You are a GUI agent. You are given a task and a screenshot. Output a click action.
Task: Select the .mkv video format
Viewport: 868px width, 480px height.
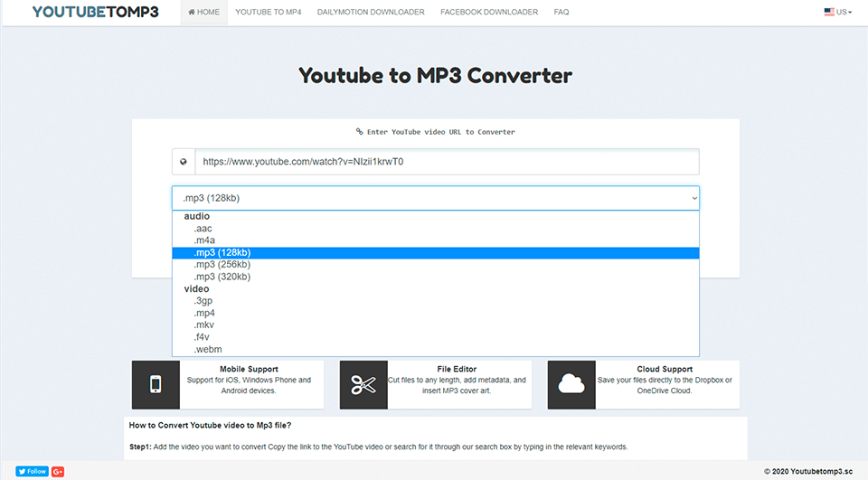coord(436,325)
